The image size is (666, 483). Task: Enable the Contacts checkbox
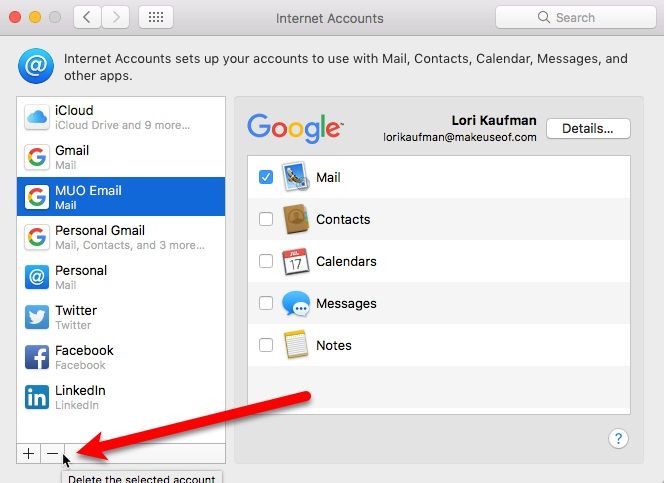pyautogui.click(x=266, y=219)
